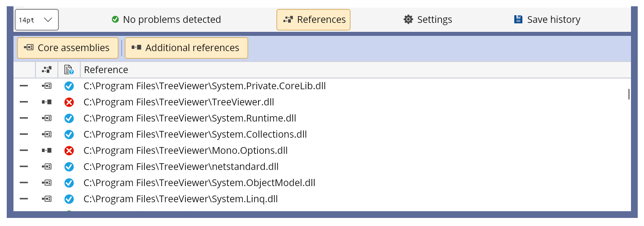644x226 pixels.
Task: Click assembly type icon for System.Collections.dll
Action: click(x=47, y=135)
